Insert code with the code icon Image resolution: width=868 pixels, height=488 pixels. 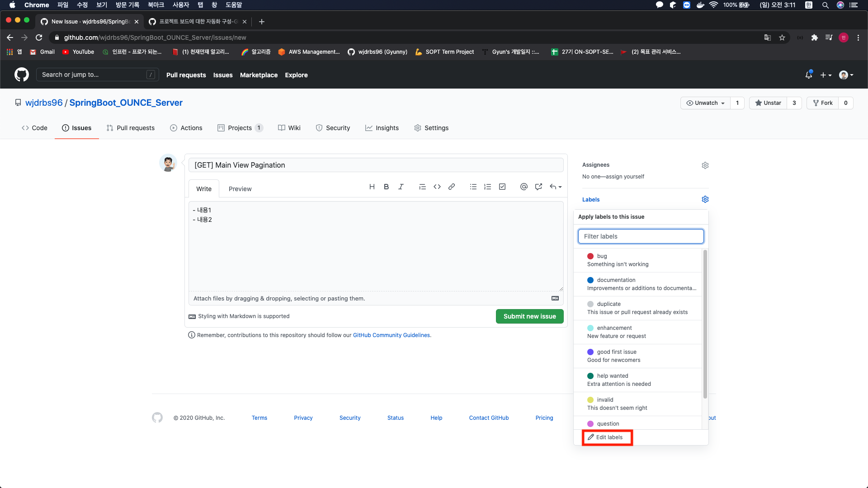[x=437, y=187]
